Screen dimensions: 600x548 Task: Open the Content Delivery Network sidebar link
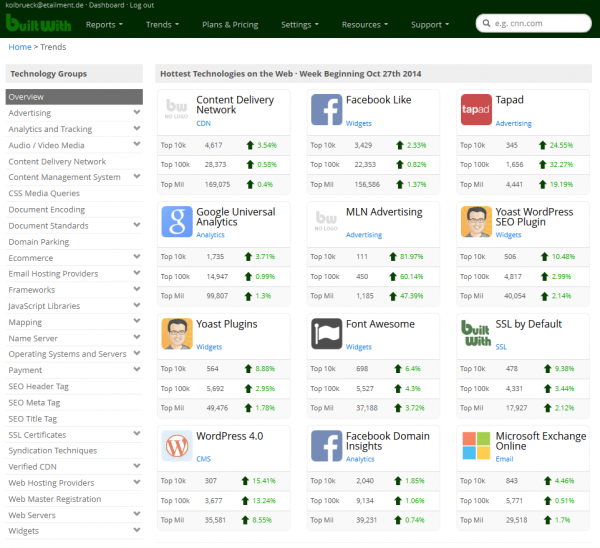coord(57,161)
